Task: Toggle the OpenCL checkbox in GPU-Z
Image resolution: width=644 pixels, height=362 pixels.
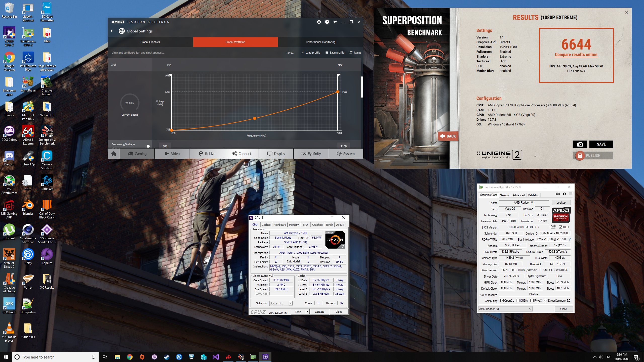Action: point(502,301)
